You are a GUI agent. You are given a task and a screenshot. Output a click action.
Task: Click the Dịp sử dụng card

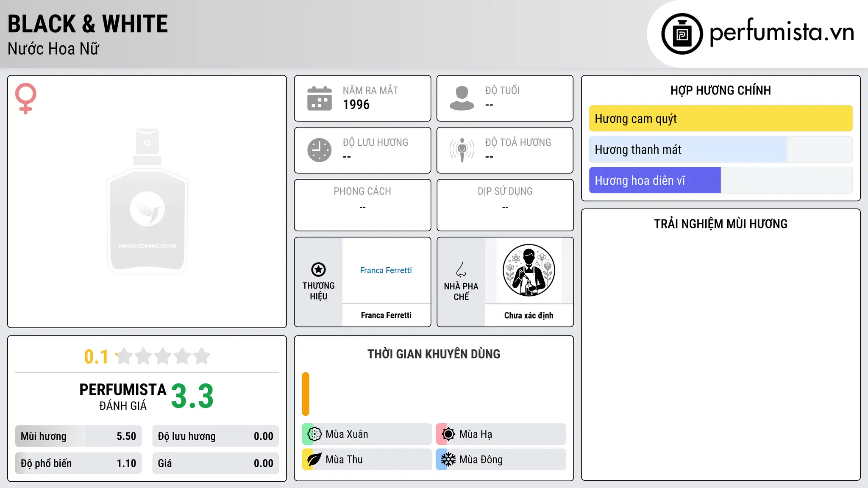click(505, 205)
